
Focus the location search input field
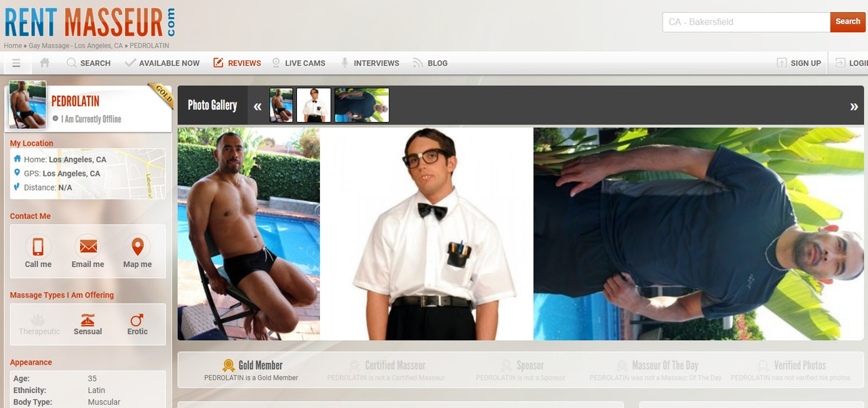point(746,22)
